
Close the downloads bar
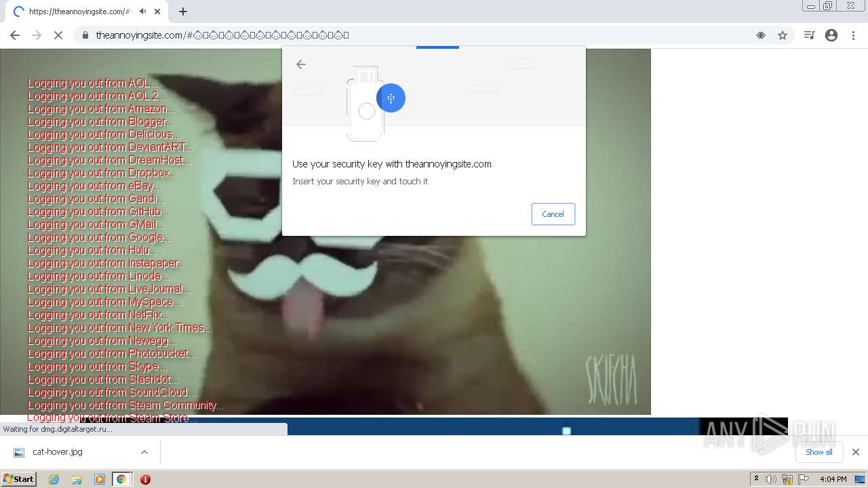point(855,452)
